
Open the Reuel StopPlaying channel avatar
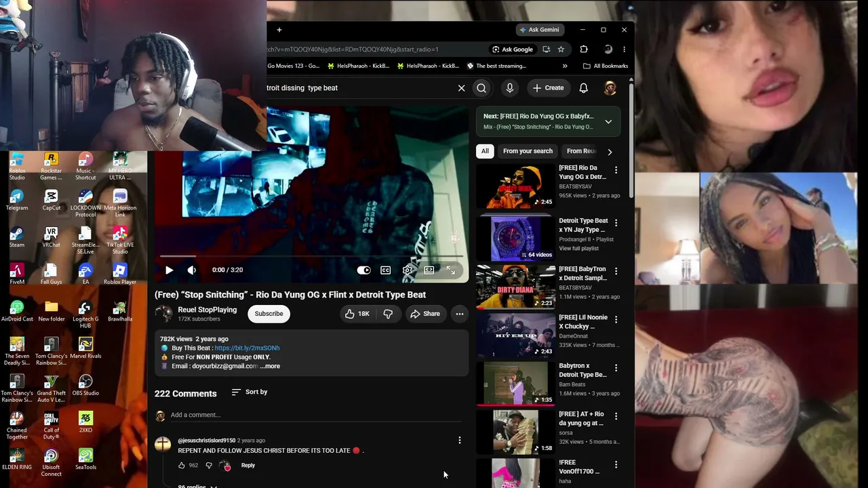pyautogui.click(x=163, y=313)
